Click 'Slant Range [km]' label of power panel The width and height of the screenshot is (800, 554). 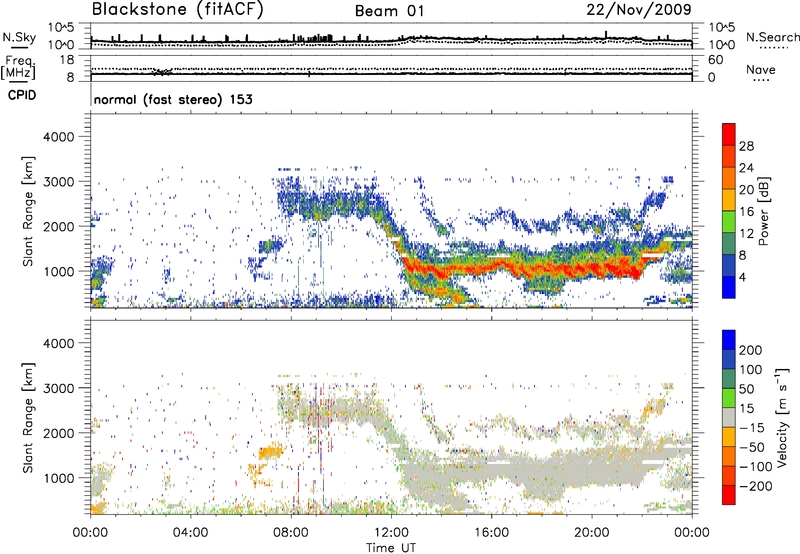point(28,211)
